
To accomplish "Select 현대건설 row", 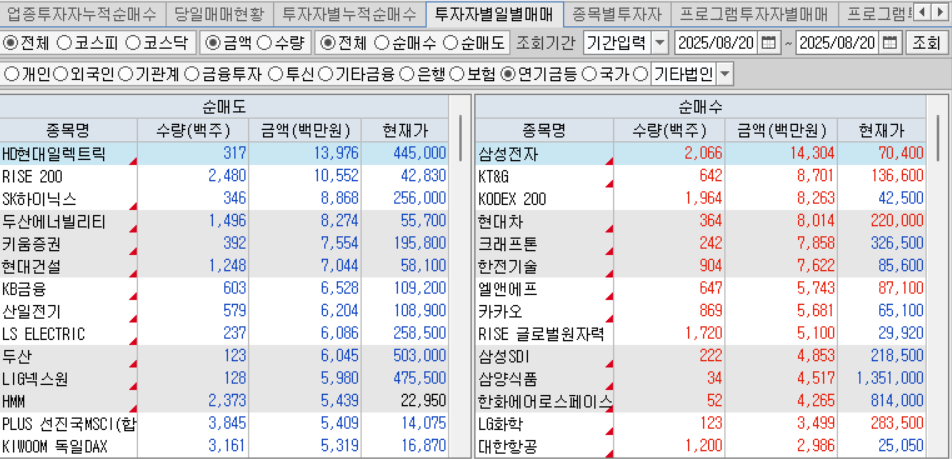I will point(224,266).
